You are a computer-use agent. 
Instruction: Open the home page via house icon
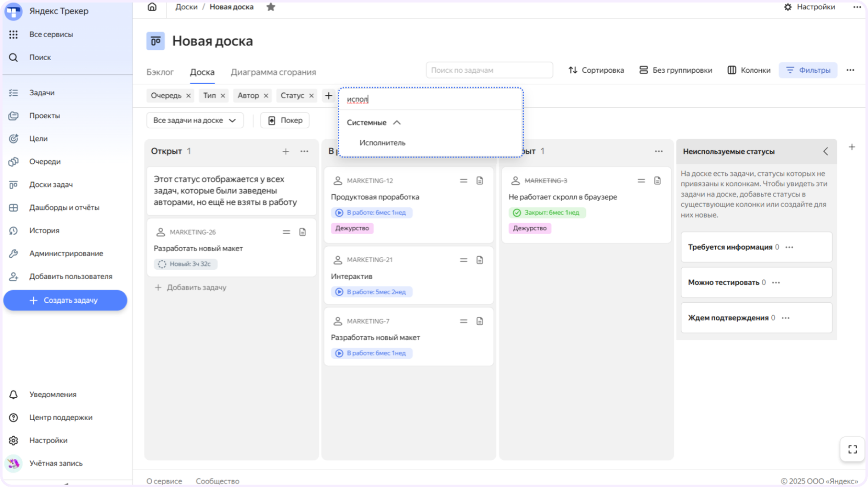pyautogui.click(x=152, y=7)
